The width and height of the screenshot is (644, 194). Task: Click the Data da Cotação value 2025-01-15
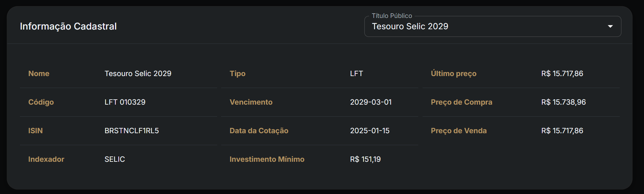point(370,131)
